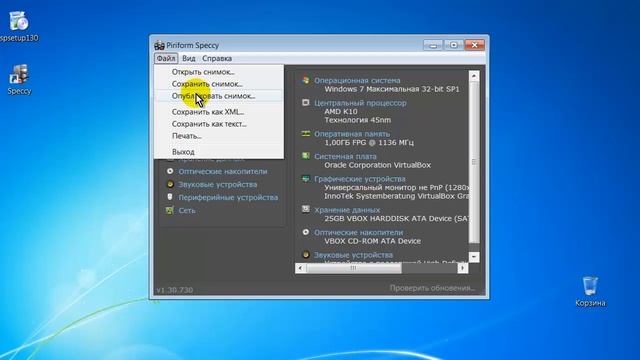
Task: Click the InnoTek Systemberatung VirtualBox text
Action: click(x=396, y=196)
